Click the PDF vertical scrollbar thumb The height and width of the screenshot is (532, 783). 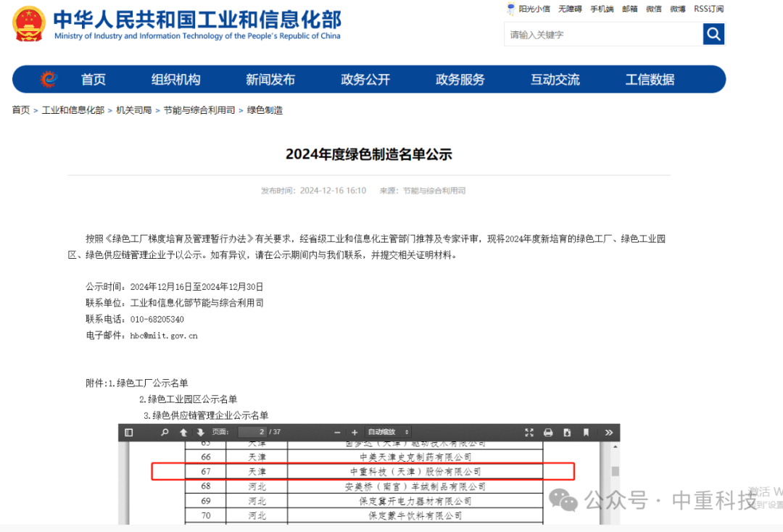tap(616, 471)
